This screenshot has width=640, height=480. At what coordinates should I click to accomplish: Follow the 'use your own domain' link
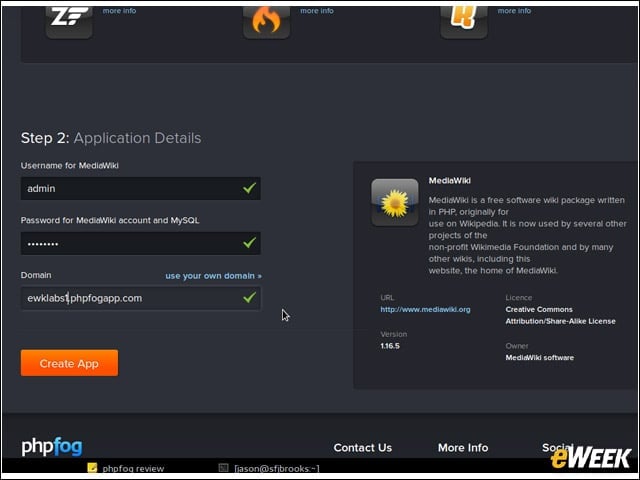[x=213, y=276]
